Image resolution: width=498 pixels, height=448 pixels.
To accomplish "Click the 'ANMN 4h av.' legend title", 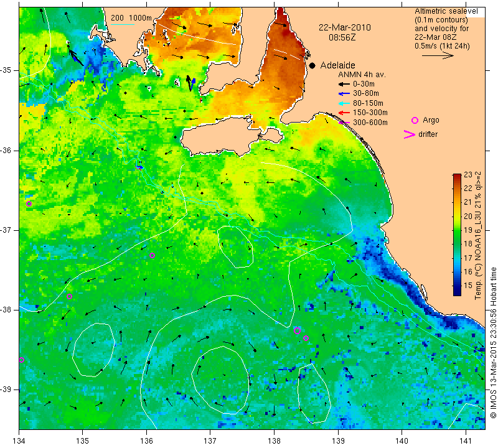I will point(362,75).
